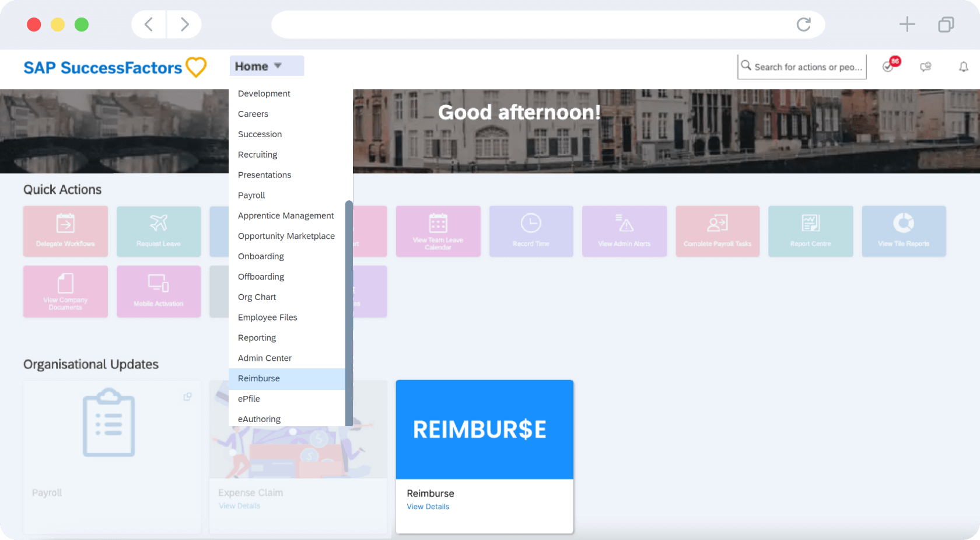Click the View Tile Reports icon
This screenshot has height=540, width=980.
904,223
